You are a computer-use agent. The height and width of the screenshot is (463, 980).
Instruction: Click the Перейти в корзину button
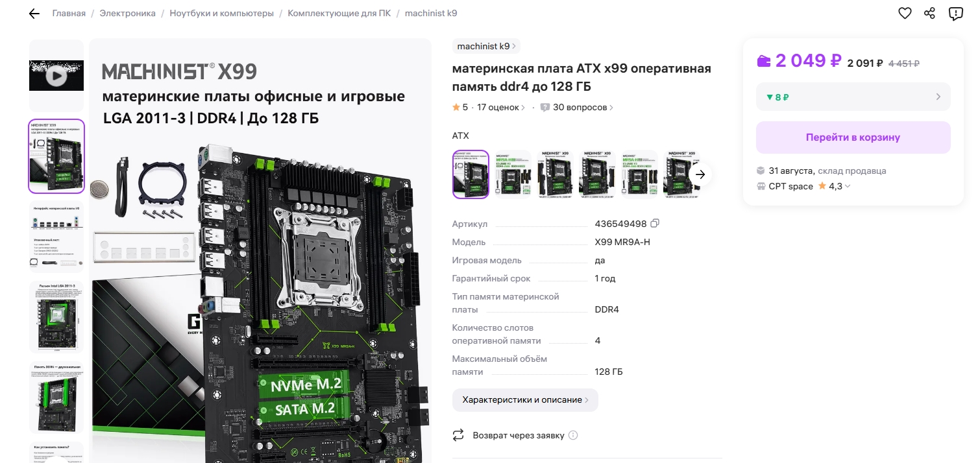[853, 137]
